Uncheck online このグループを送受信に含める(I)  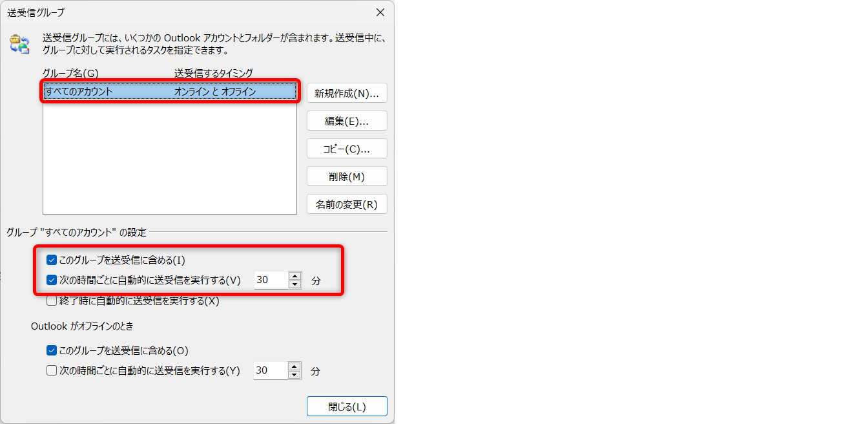52,260
